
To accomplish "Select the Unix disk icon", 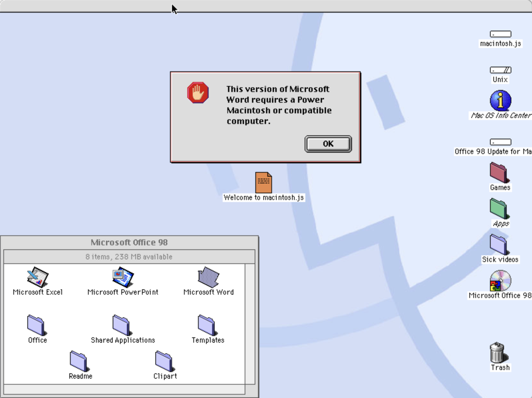I will click(500, 70).
